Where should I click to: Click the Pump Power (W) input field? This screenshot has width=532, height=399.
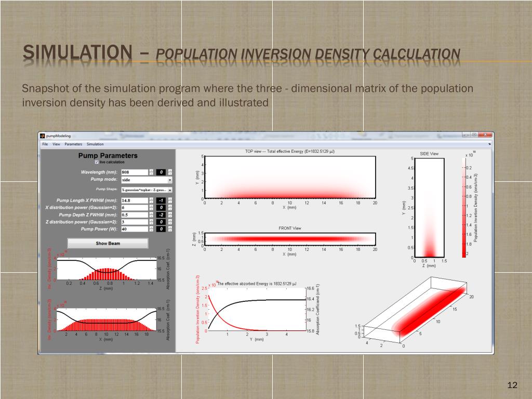[x=135, y=229]
